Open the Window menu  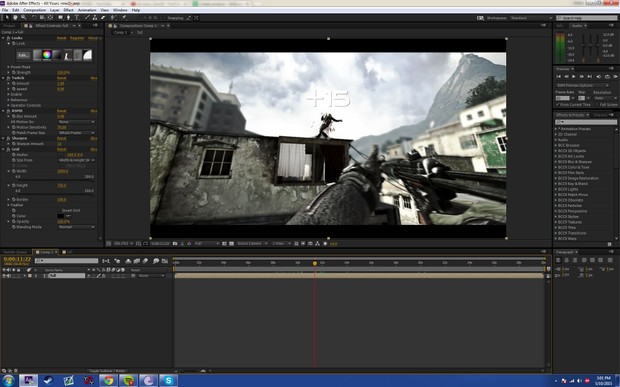pos(120,10)
